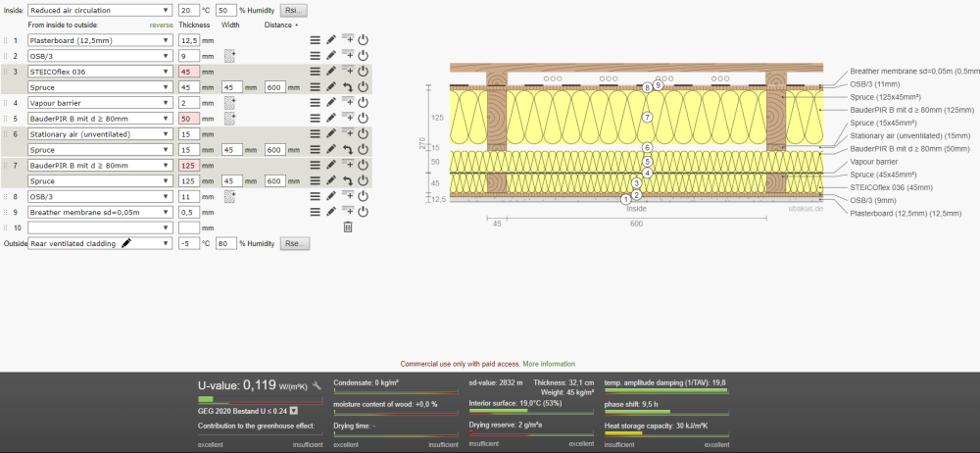Disable the Stationary air layer
980x453 pixels.
pyautogui.click(x=364, y=134)
